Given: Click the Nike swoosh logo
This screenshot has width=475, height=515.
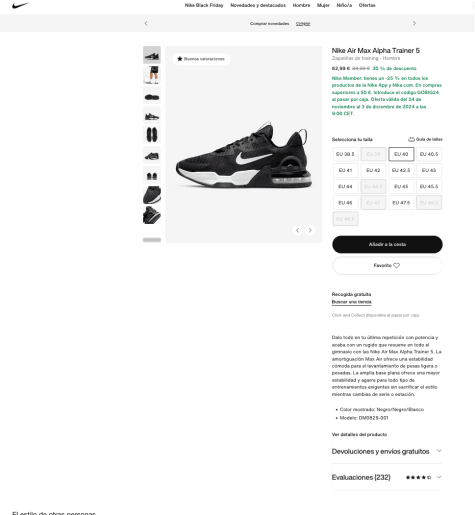Looking at the screenshot, I should click(x=20, y=5).
